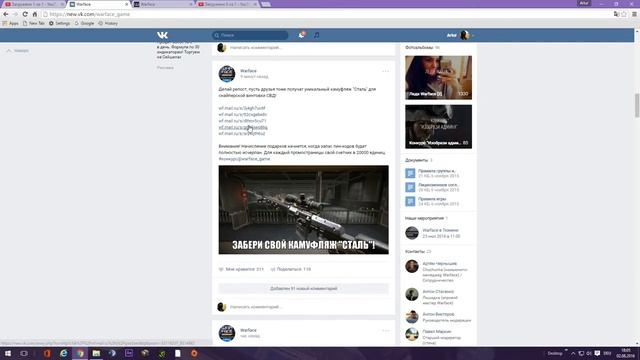Open the New Tab bookmark

(33, 23)
